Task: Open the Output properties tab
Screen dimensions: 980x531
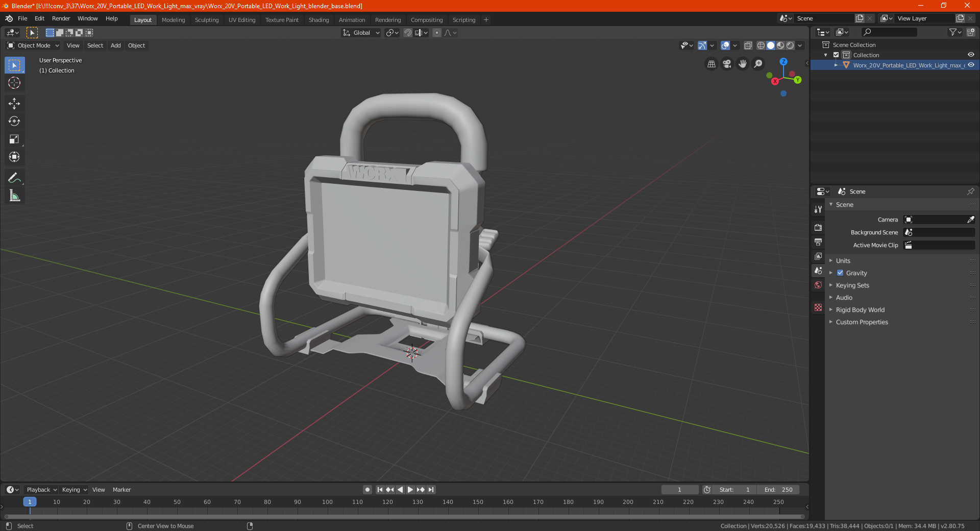Action: click(818, 242)
